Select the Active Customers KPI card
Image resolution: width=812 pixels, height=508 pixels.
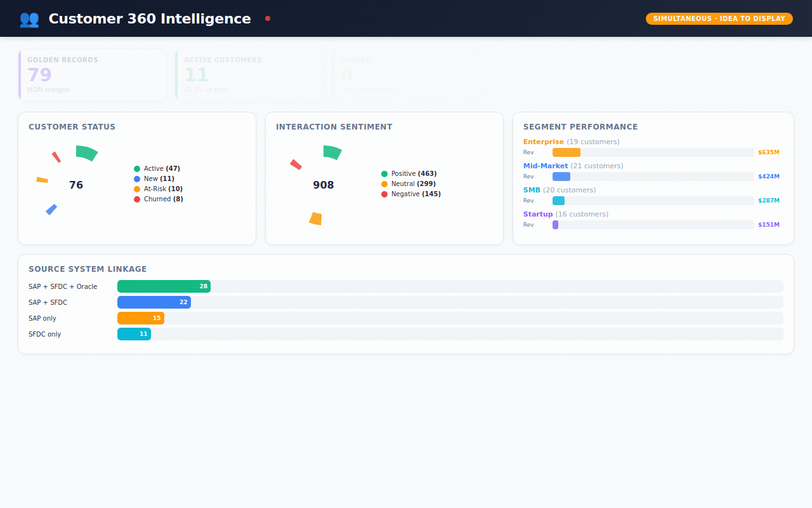[250, 75]
